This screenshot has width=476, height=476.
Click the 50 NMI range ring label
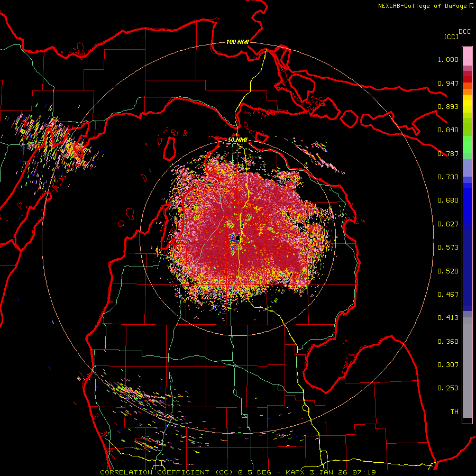point(237,140)
